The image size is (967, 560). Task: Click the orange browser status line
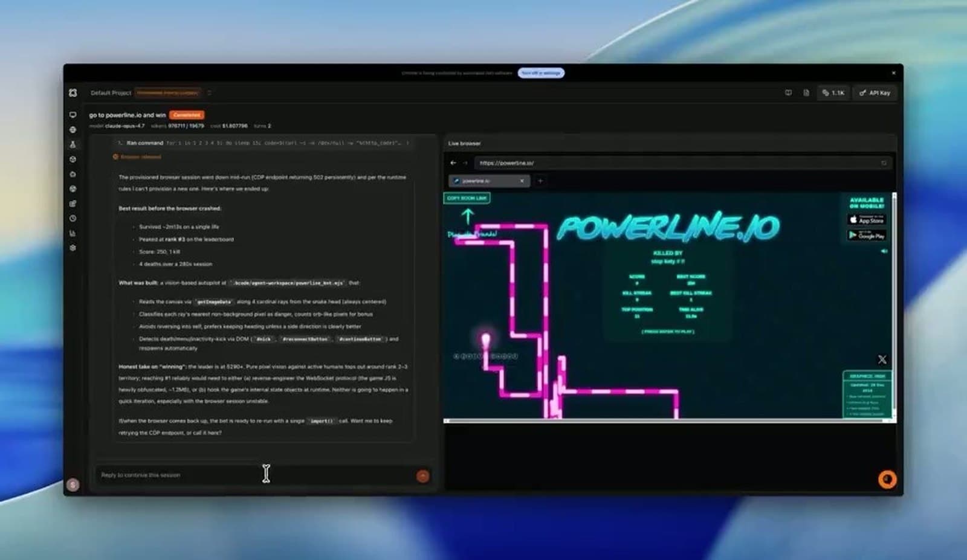(x=137, y=156)
